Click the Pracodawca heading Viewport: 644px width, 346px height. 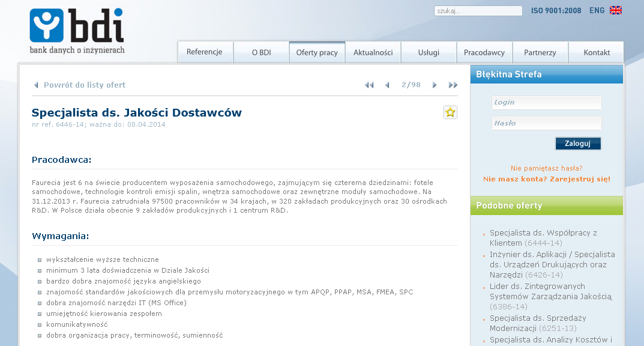(x=62, y=160)
